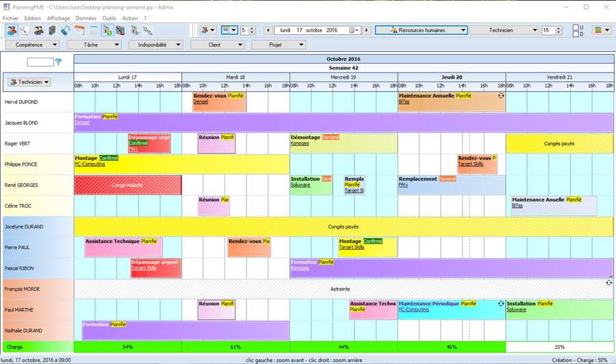Select the François MORDE resource row
This screenshot has width=616, height=364.
38,289
